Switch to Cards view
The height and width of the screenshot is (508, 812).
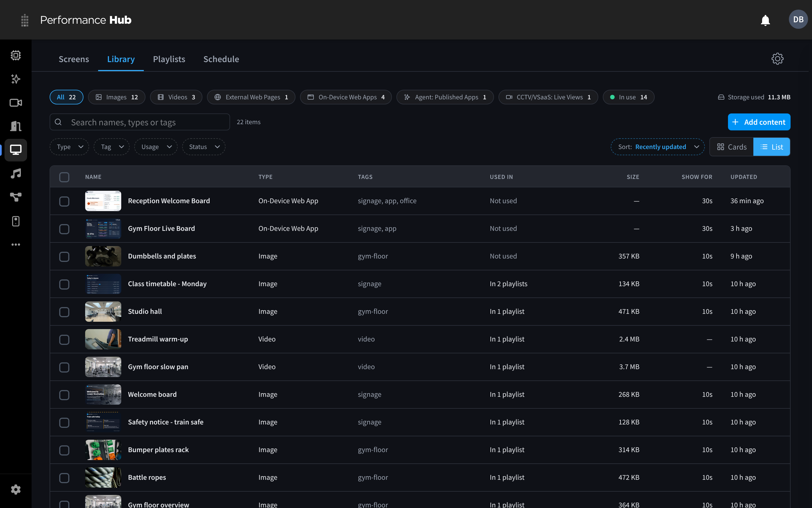[731, 147]
